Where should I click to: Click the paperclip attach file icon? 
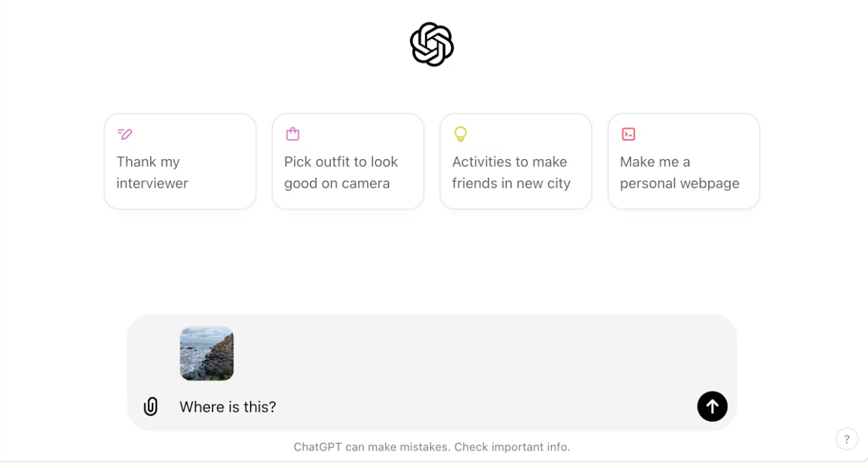coord(150,407)
